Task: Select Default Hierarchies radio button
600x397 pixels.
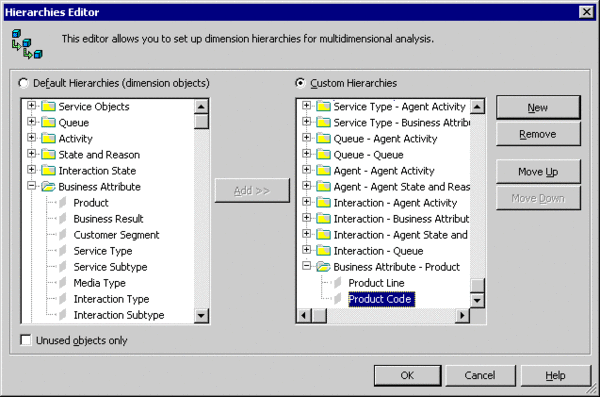Action: pyautogui.click(x=23, y=83)
